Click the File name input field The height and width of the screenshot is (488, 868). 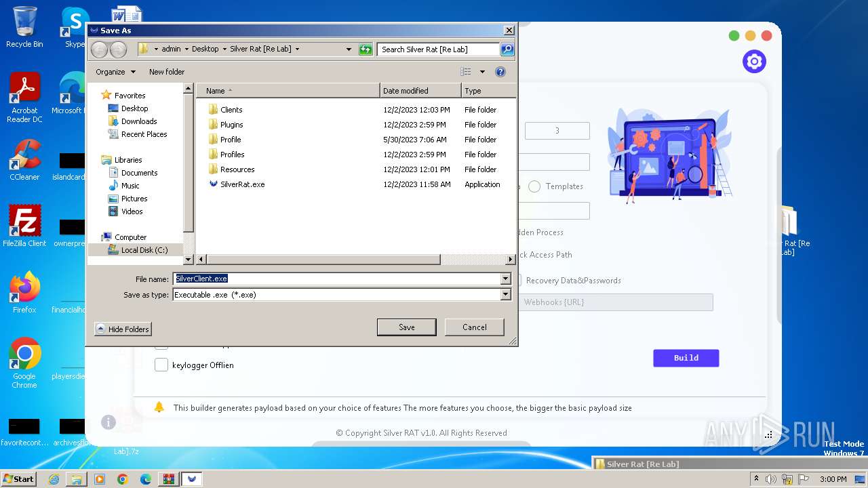336,279
